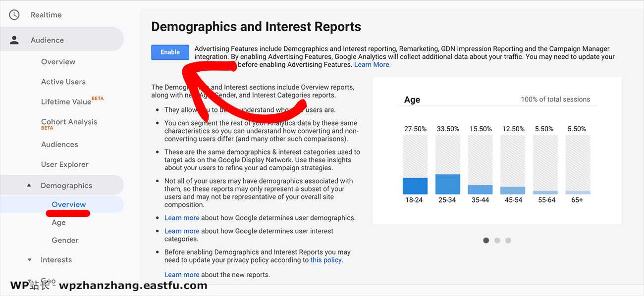Open the Age report
The height and width of the screenshot is (296, 644).
click(58, 222)
